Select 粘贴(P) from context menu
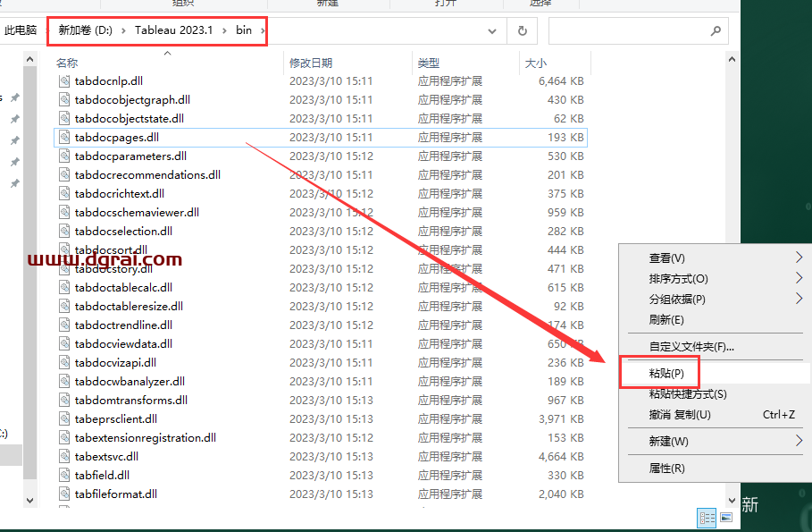Image resolution: width=812 pixels, height=532 pixels. 716,373
